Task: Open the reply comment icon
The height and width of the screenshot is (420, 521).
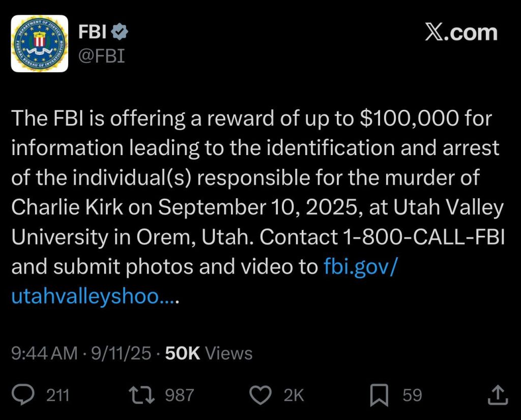Action: pos(23,395)
